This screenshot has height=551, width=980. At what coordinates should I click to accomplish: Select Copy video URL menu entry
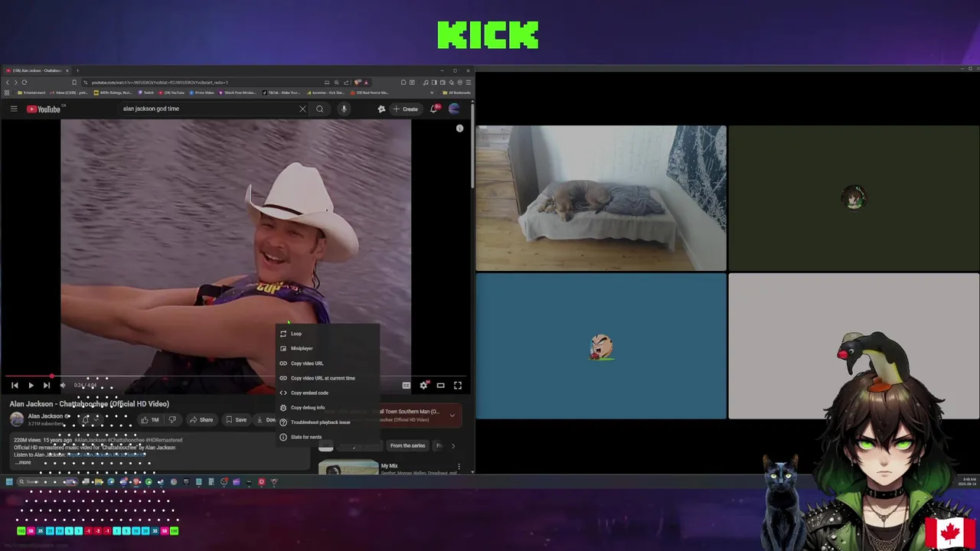point(328,364)
